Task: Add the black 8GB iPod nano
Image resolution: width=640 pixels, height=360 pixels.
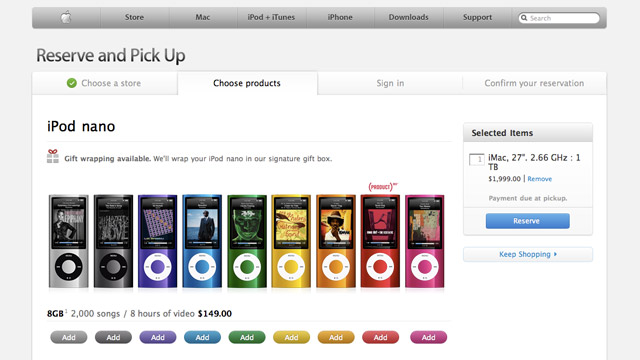Action: click(113, 337)
